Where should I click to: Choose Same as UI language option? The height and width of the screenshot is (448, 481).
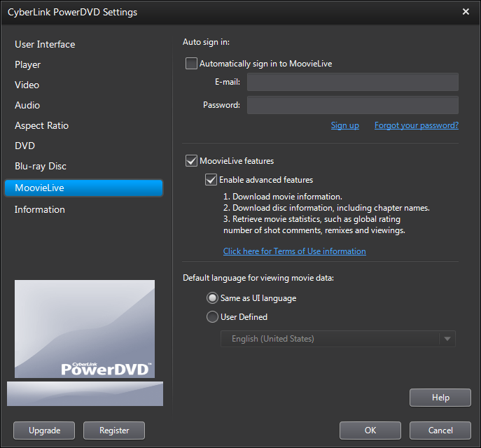pos(213,298)
